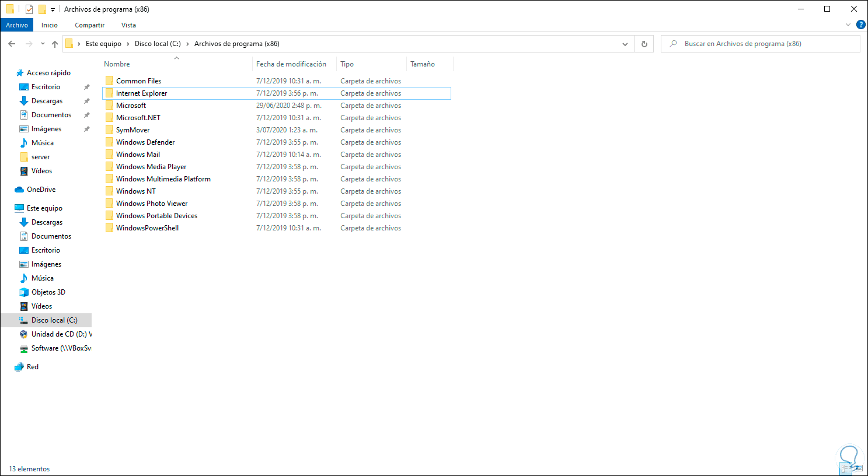The width and height of the screenshot is (868, 476).
Task: Open the server folder in Acceso rápido
Action: point(40,157)
